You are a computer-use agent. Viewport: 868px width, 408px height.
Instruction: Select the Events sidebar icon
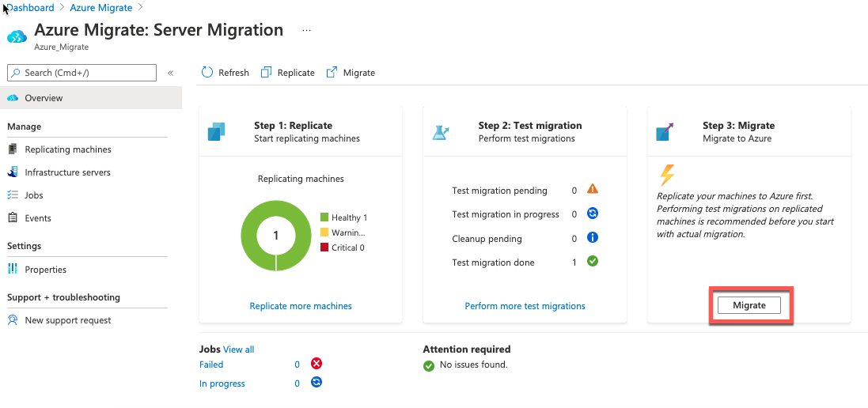[x=13, y=217]
